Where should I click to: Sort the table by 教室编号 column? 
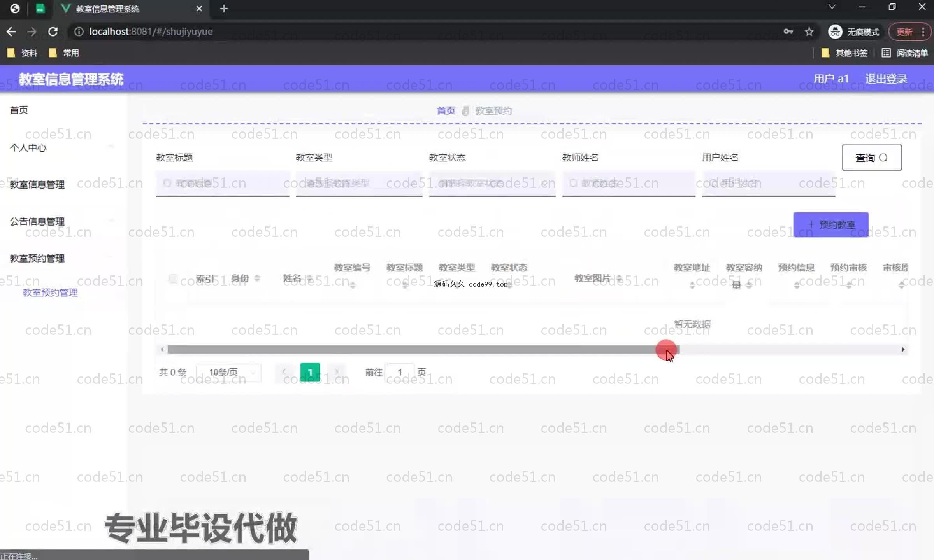tap(353, 285)
